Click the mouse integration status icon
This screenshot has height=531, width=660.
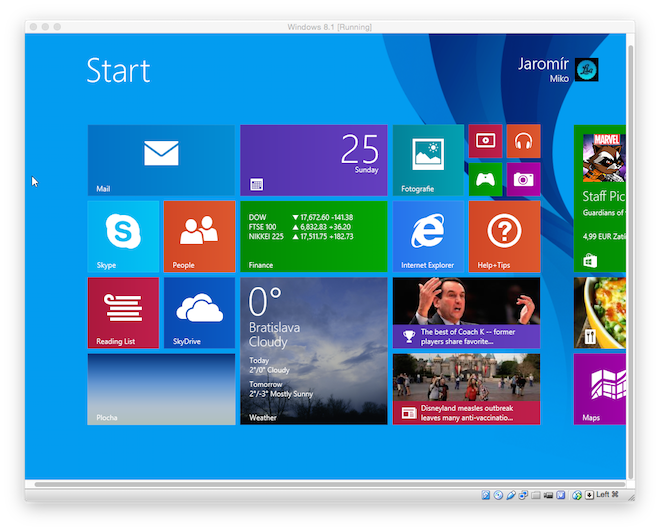(577, 495)
